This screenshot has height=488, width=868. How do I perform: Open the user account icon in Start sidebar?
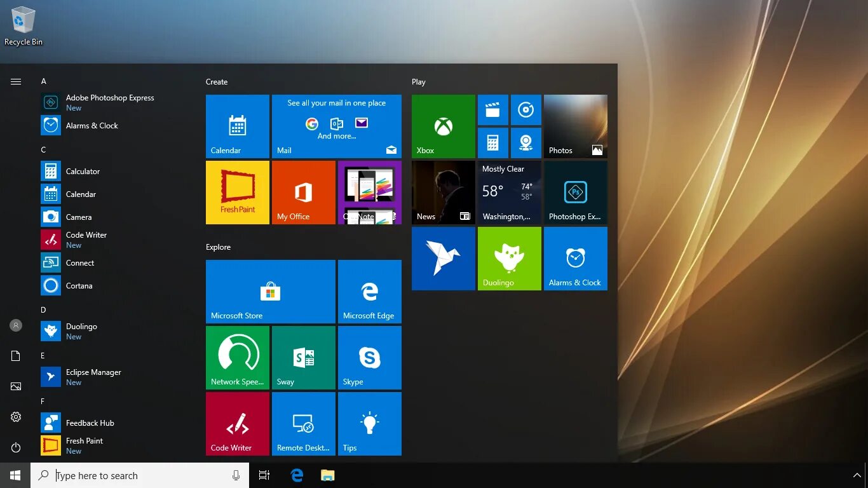tap(16, 325)
